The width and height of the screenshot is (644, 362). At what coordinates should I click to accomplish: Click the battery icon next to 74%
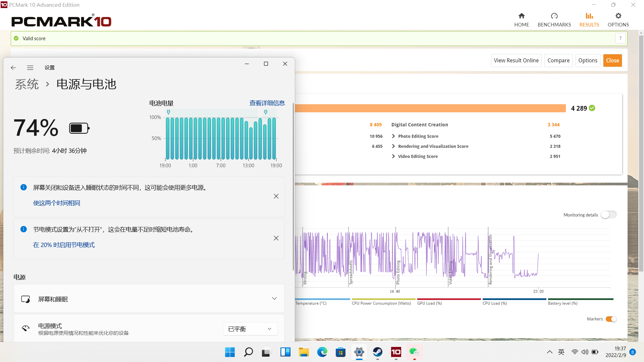(x=79, y=128)
